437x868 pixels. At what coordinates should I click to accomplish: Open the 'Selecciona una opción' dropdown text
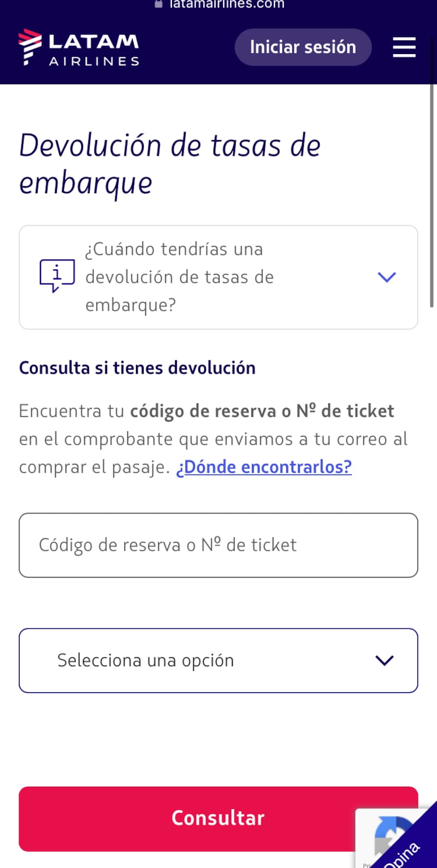[145, 661]
